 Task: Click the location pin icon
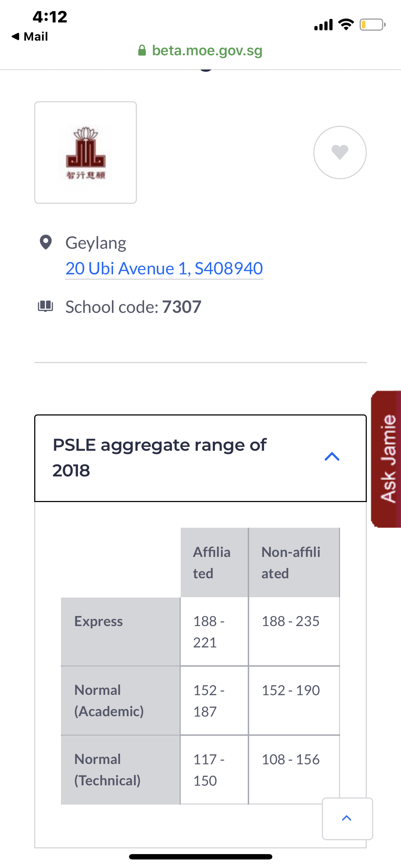46,242
